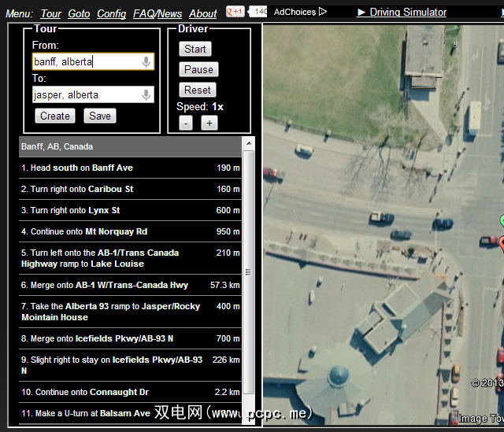Open the Tour menu
The height and width of the screenshot is (432, 504).
(50, 13)
